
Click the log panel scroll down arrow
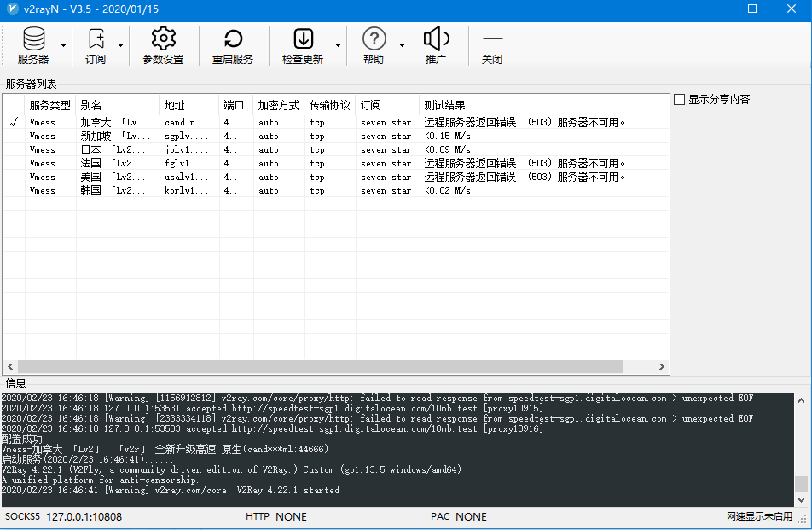point(801,500)
